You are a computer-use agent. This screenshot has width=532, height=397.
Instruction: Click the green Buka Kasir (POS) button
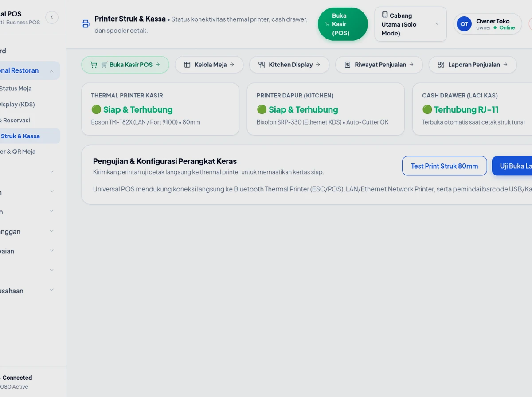click(343, 24)
